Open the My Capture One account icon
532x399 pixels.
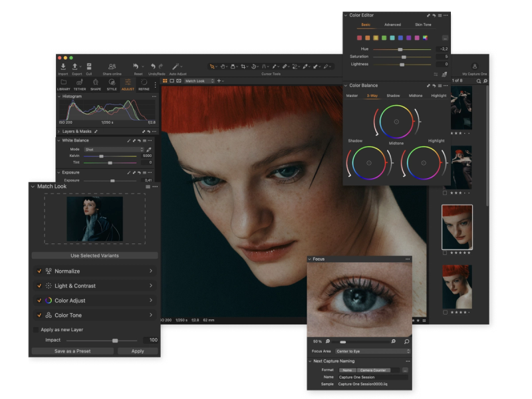point(475,66)
